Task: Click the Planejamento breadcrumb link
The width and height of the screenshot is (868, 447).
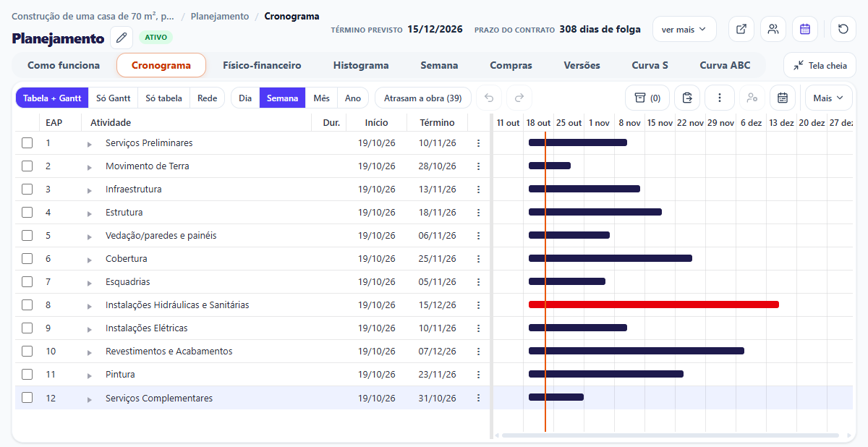Action: [220, 16]
